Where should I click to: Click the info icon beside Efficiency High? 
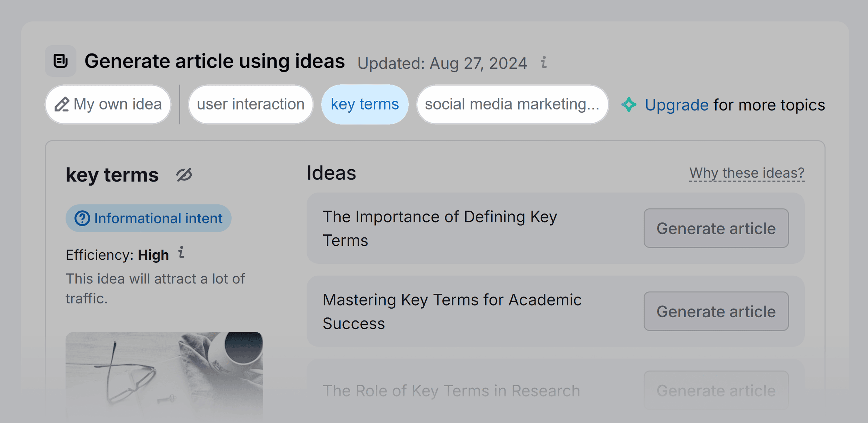point(181,253)
